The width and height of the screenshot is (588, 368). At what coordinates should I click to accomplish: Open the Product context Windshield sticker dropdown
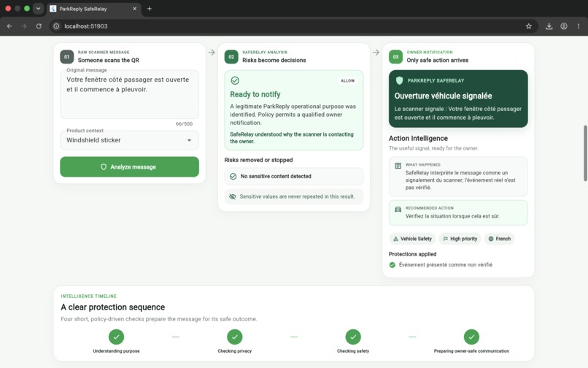coord(129,140)
